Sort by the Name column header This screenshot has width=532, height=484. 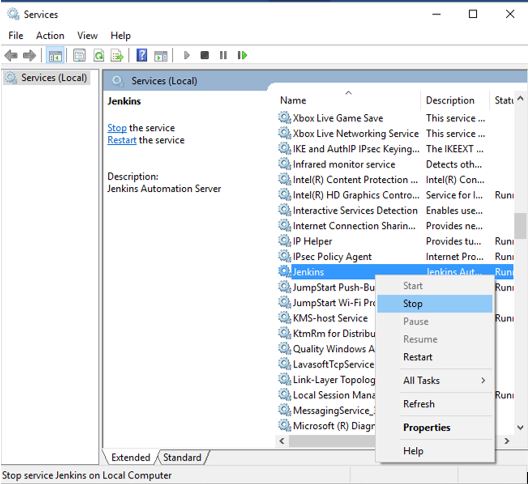pyautogui.click(x=348, y=100)
